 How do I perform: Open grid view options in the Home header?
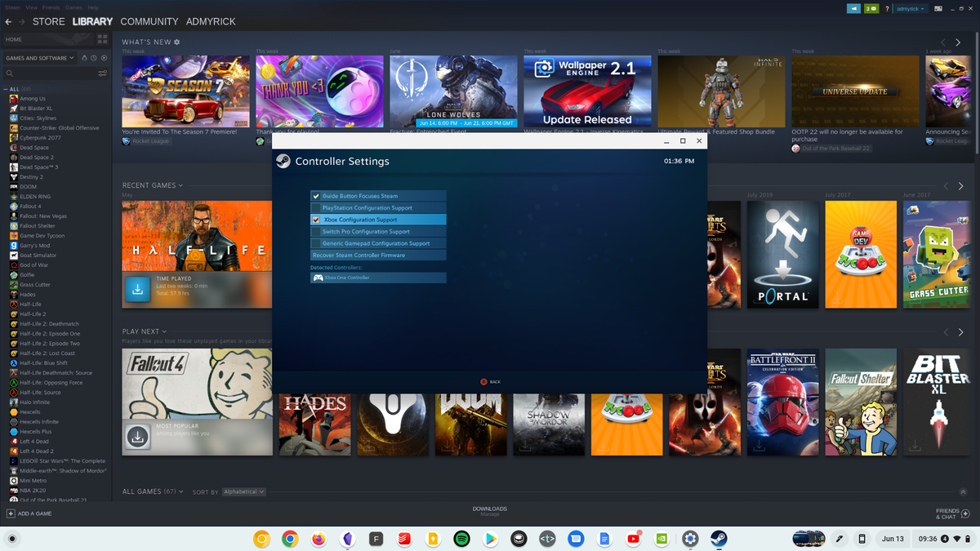(x=102, y=38)
